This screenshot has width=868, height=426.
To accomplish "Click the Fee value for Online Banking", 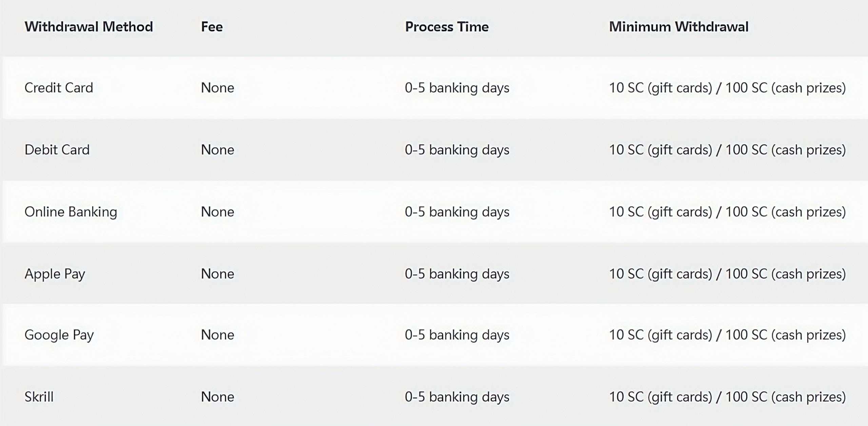I will coord(218,212).
